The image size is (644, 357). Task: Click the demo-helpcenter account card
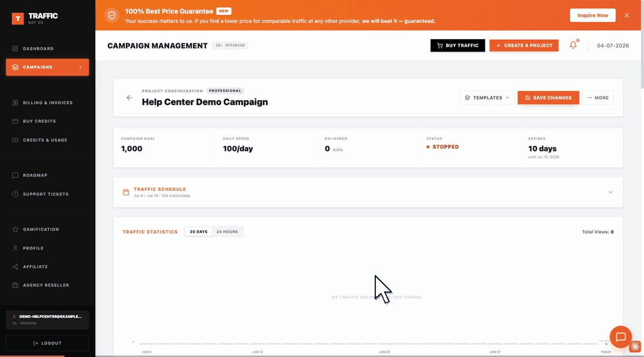tap(47, 320)
